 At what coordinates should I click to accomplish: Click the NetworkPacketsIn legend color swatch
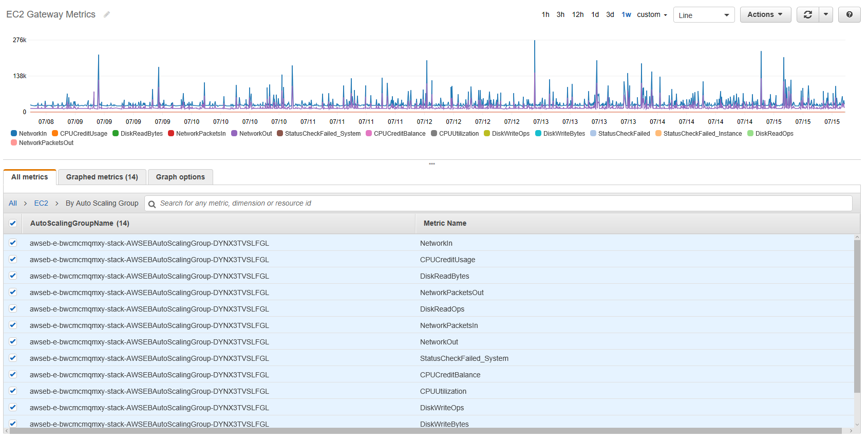[x=171, y=133]
